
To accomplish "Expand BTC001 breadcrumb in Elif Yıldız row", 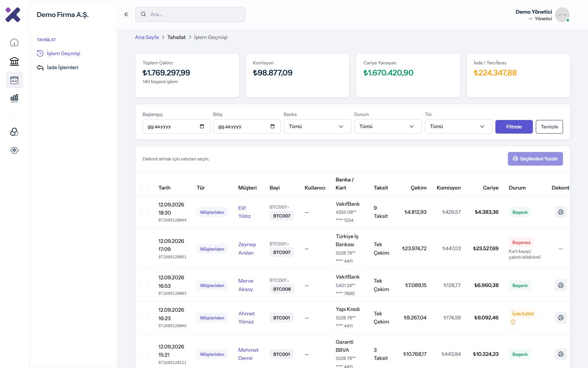I will coord(279,207).
